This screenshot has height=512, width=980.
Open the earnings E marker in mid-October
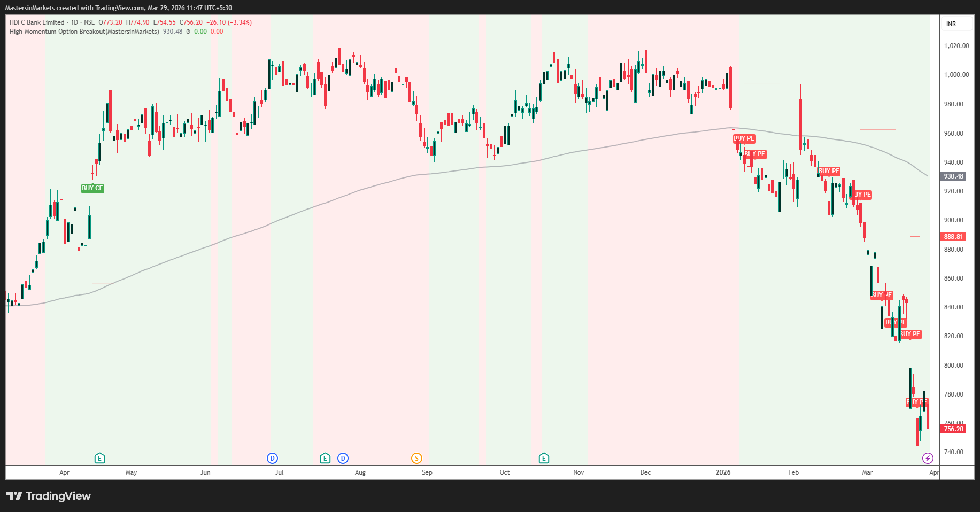point(544,458)
